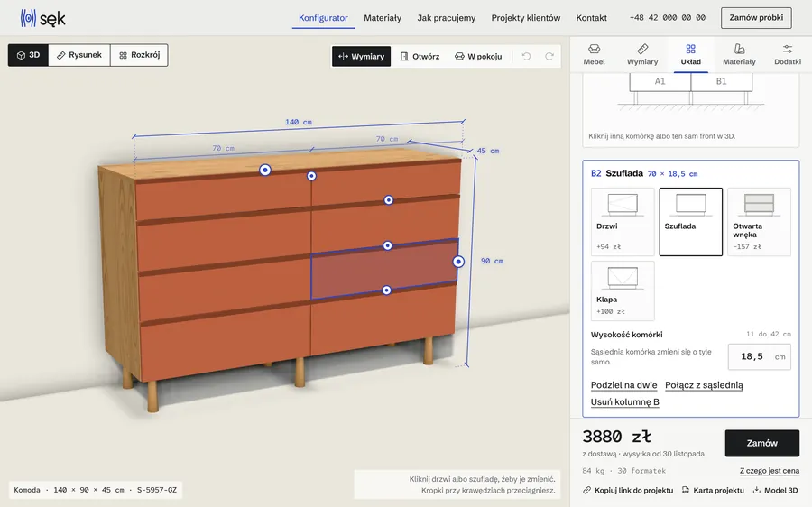The height and width of the screenshot is (507, 812).
Task: Select cell A1 in the layout diagram
Action: [660, 81]
